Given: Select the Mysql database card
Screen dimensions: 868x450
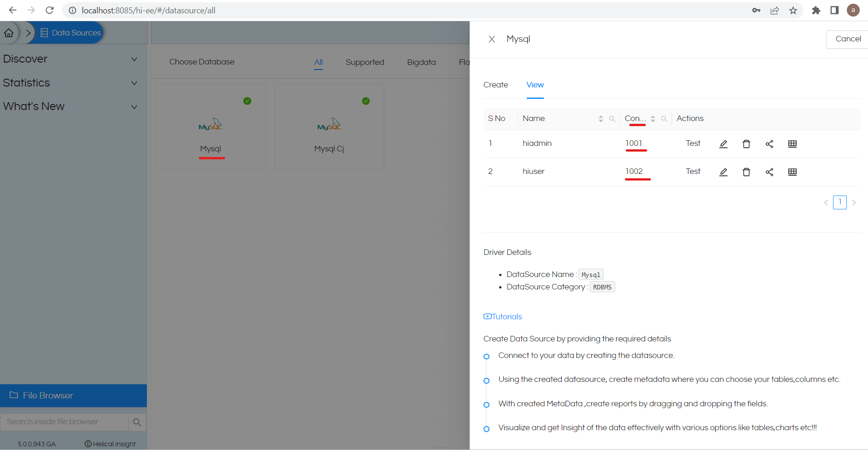Looking at the screenshot, I should (211, 127).
